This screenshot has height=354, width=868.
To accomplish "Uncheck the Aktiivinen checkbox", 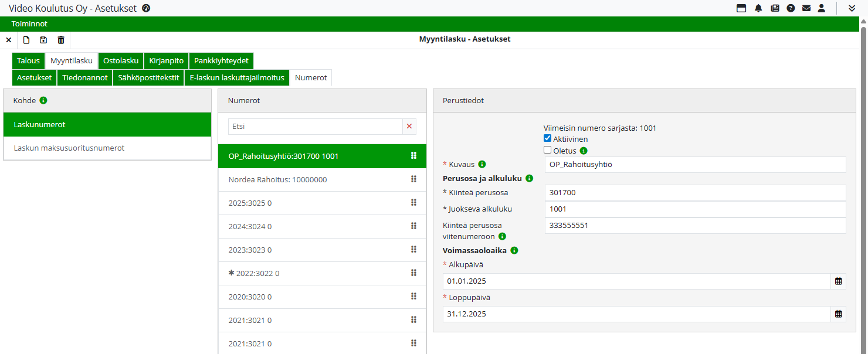I will (548, 139).
